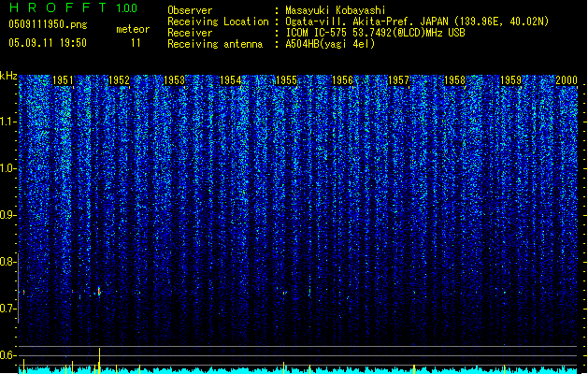
Task: Click the 1951 time marker
Action: [63, 79]
